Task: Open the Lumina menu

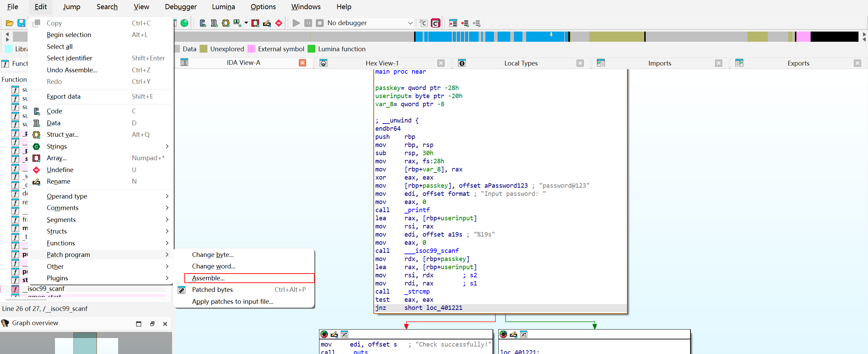Action: (223, 7)
